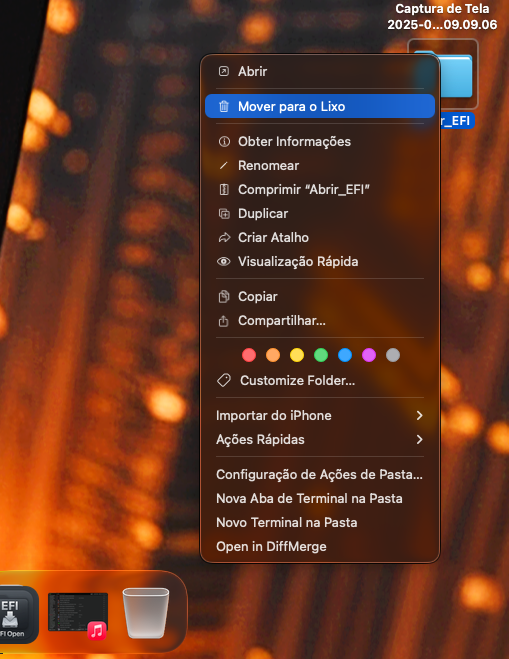Apply the green color tag
Viewport: 509px width, 659px height.
(321, 355)
